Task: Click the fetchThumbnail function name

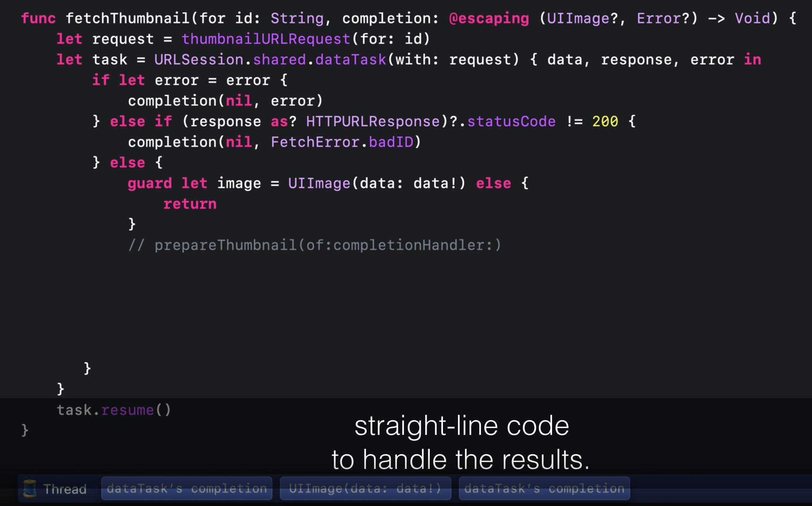Action: point(128,18)
